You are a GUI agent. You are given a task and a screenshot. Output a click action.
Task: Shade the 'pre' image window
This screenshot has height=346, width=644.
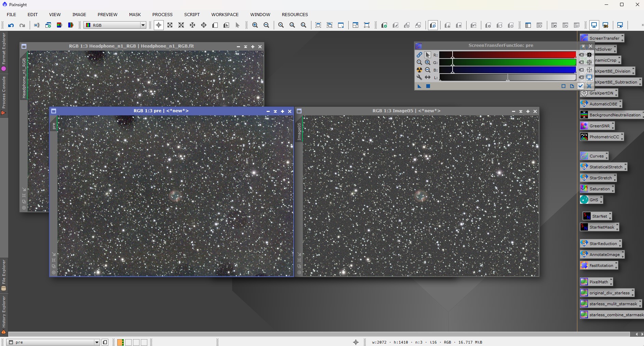[x=275, y=112]
